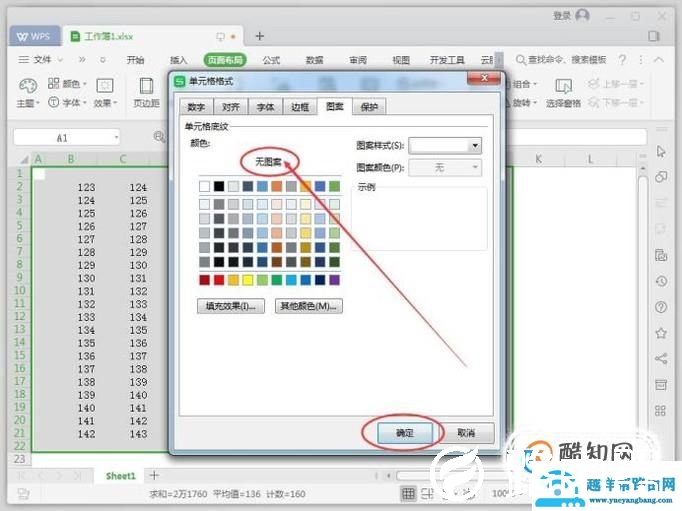682x511 pixels.
Task: Open the 插入 ribbon tab
Action: (178, 60)
